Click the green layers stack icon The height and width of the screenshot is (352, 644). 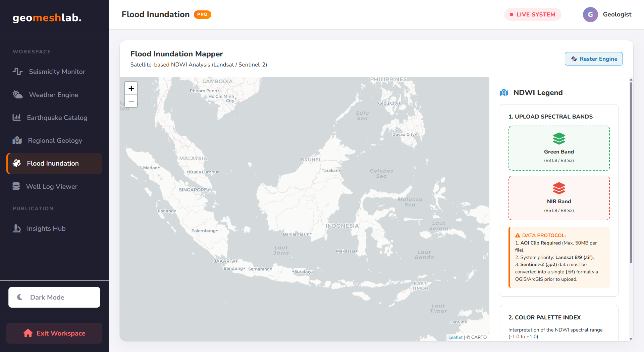point(559,139)
